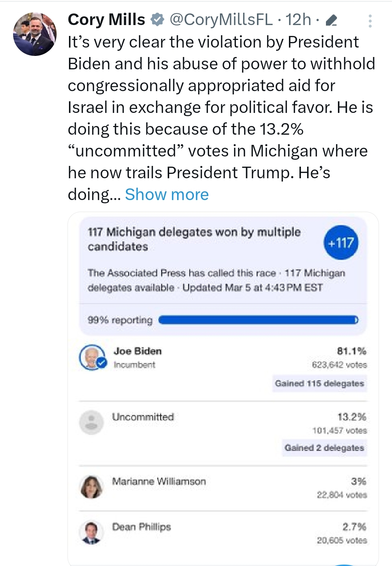Open the three-dot more options menu
Screen dimensions: 392x566
370,21
